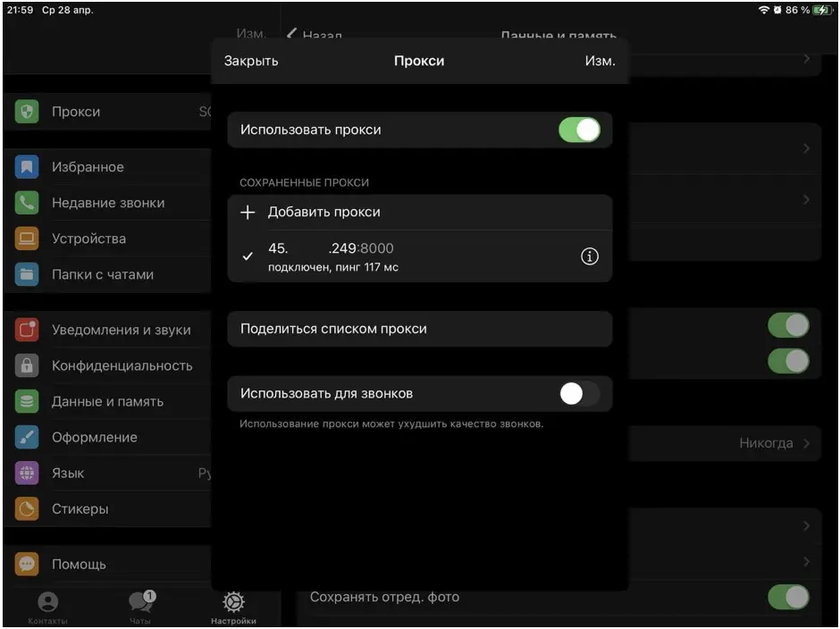This screenshot has height=629, width=840.
Task: Select the checkmark next to the connected proxy
Action: click(247, 256)
